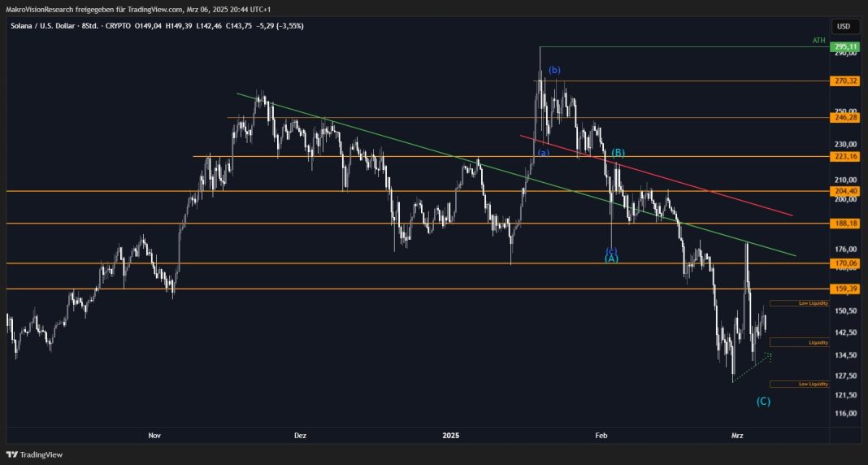This screenshot has width=868, height=465.
Task: Select the green dotted arrow projection
Action: coord(756,362)
